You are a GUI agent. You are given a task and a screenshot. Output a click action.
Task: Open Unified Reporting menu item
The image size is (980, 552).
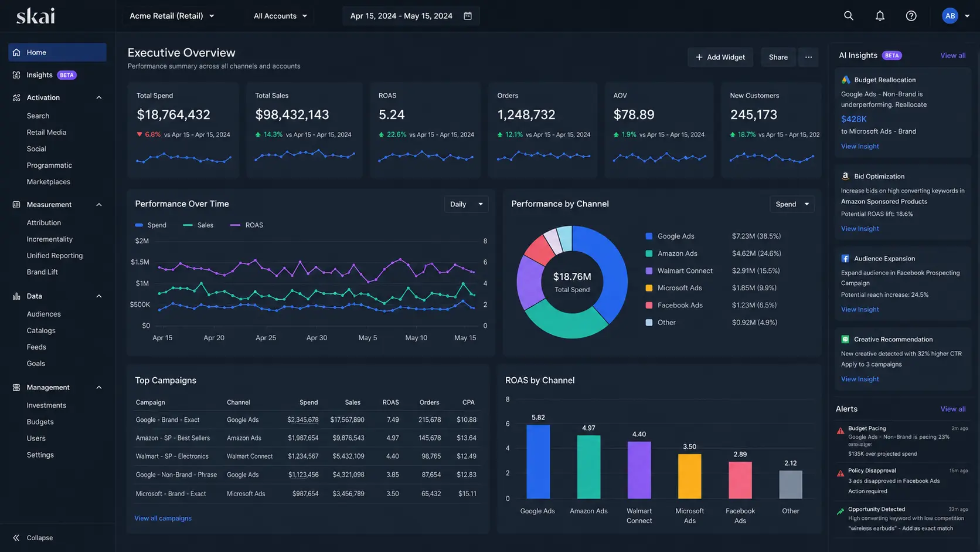pos(55,256)
